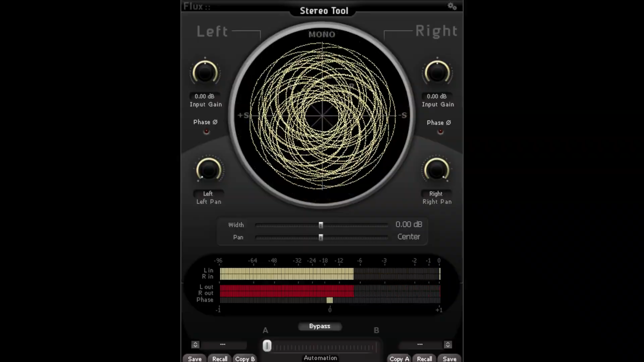This screenshot has height=362, width=644.
Task: Click the A/B Automation morph slider handle
Action: click(x=267, y=346)
